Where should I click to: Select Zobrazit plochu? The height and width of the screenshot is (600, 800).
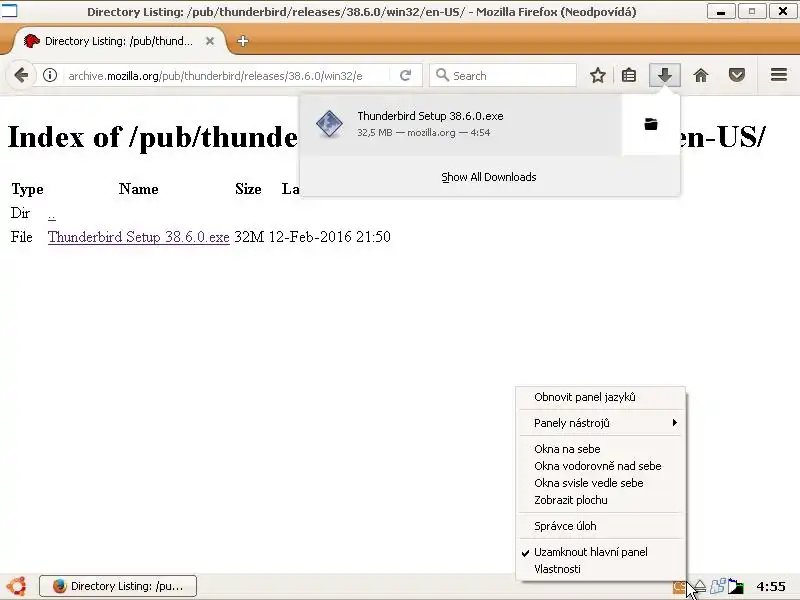pos(601,500)
